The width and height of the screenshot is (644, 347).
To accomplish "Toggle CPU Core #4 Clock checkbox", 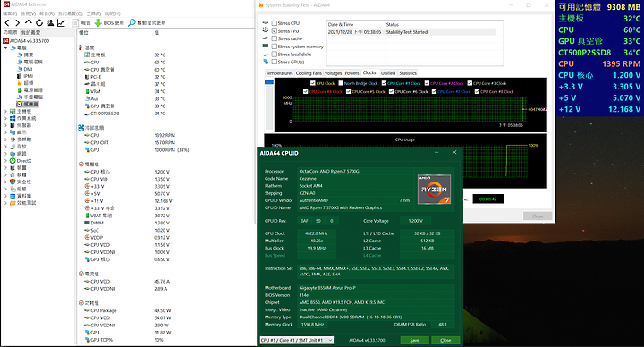I will click(x=306, y=91).
